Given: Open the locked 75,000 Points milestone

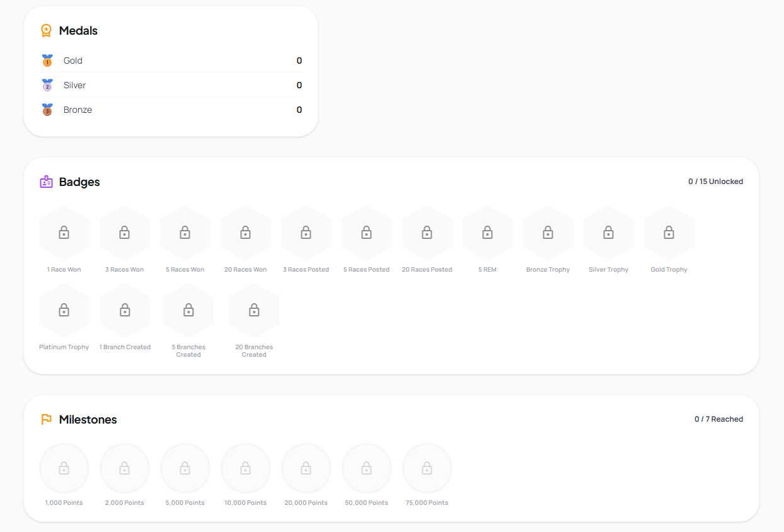Looking at the screenshot, I should (427, 468).
